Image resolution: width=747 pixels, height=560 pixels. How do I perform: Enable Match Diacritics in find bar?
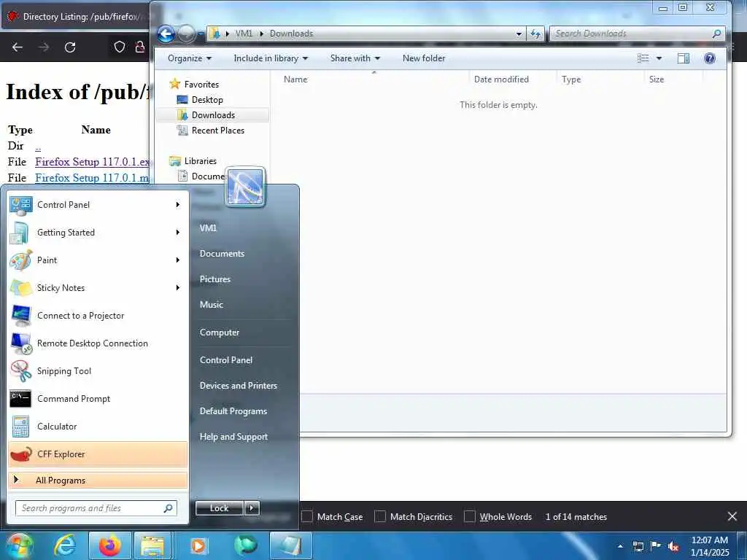click(379, 517)
